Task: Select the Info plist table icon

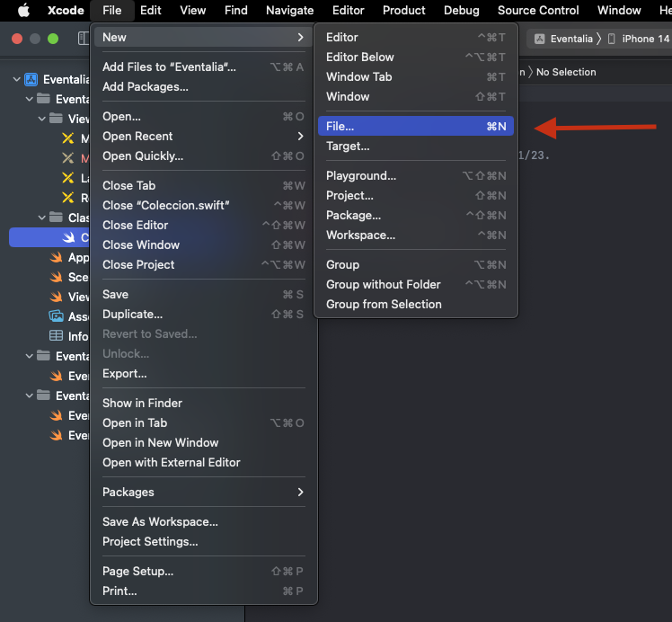Action: pos(56,335)
